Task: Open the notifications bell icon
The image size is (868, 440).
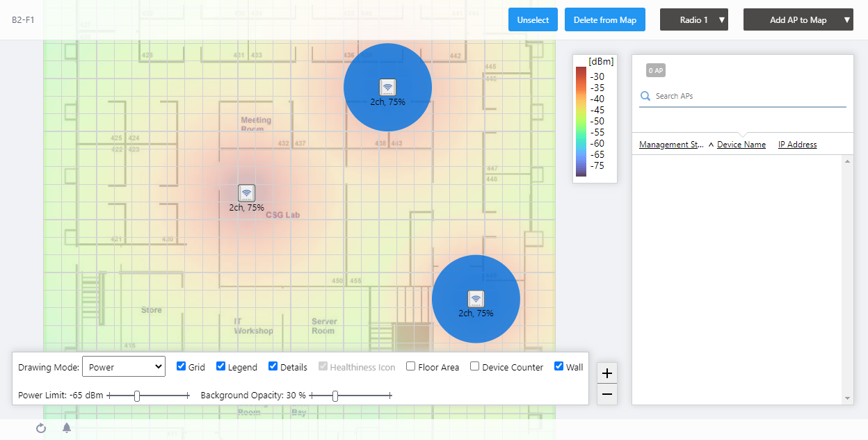Action: (x=67, y=428)
